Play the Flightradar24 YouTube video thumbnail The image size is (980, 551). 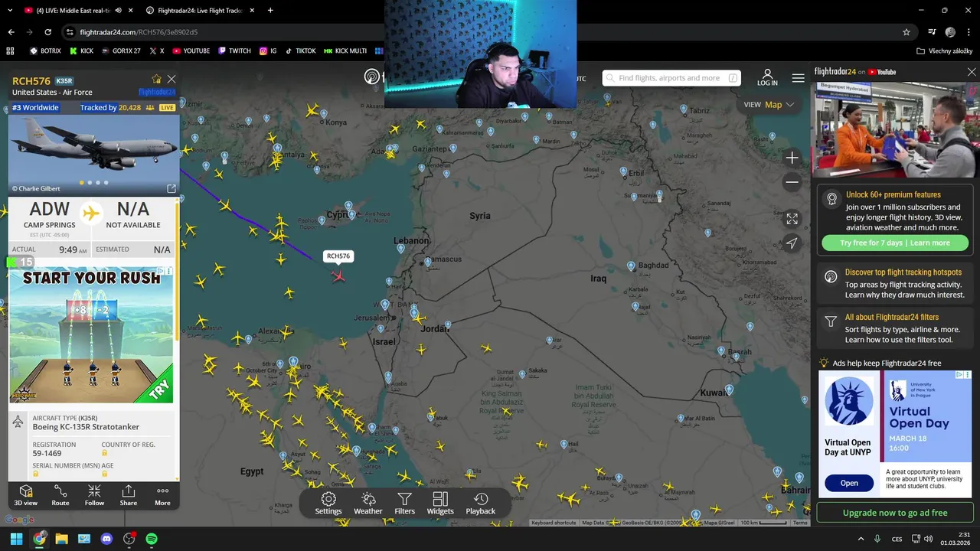tap(895, 130)
